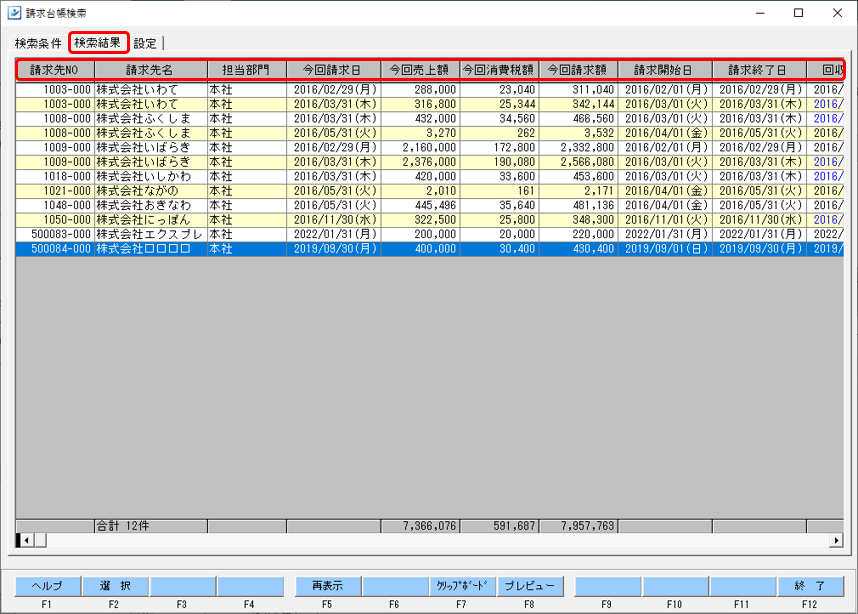Click the horizontal scrollbar left arrow
This screenshot has height=614, width=858.
point(26,540)
